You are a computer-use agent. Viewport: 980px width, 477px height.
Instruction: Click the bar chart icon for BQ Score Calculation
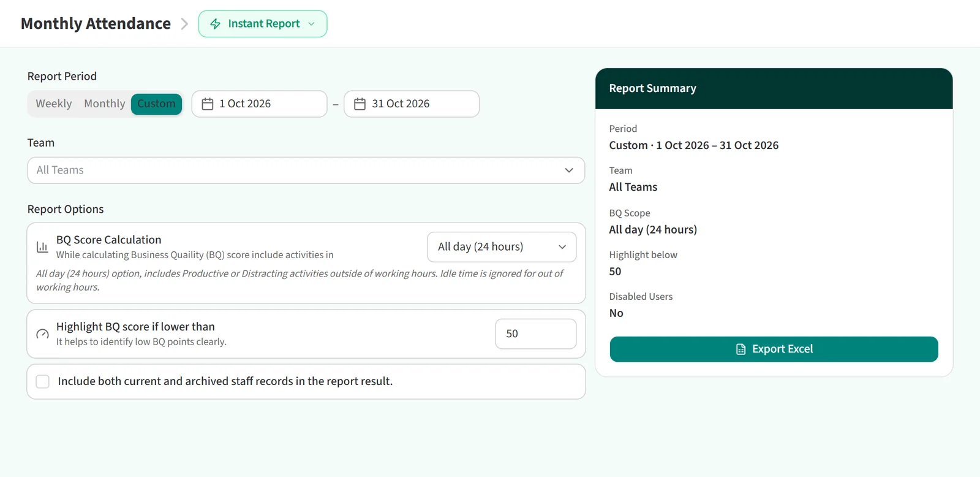click(42, 247)
